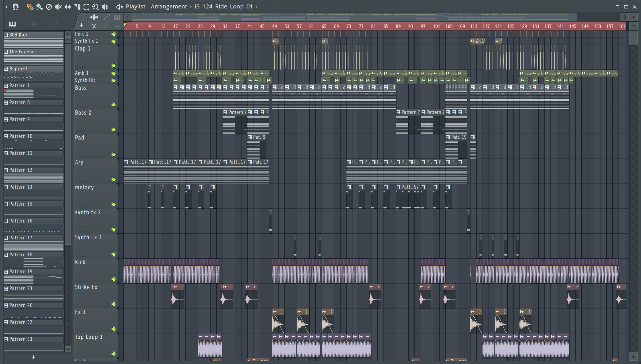This screenshot has width=641, height=364.
Task: Click the Pattern 10 icon in picker
Action: pos(6,136)
